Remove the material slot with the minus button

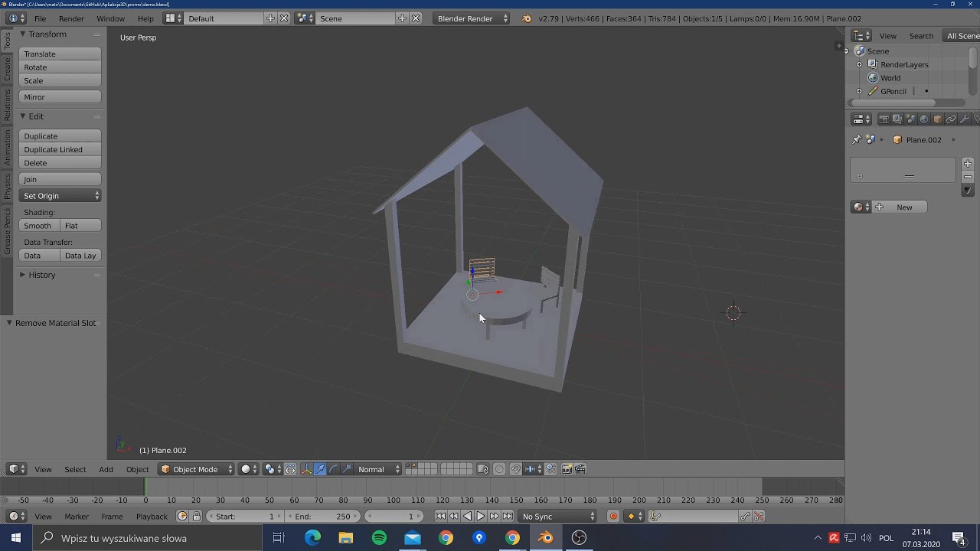click(x=968, y=177)
